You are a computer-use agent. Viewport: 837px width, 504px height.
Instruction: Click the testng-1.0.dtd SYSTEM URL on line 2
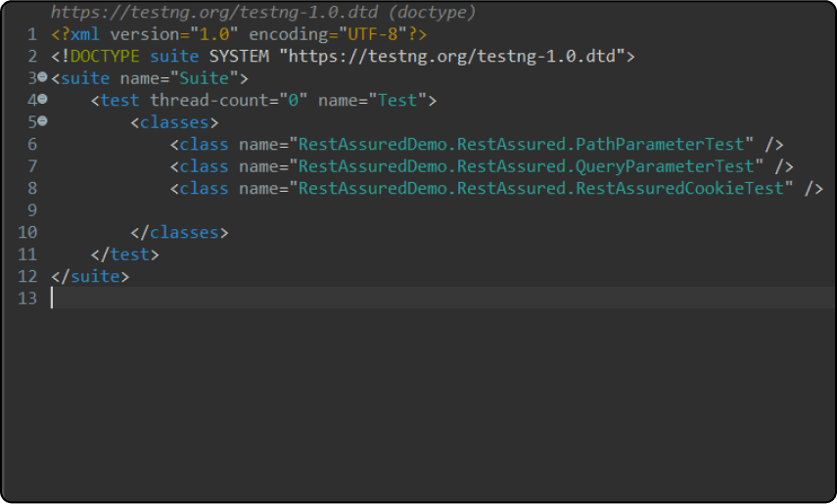452,56
